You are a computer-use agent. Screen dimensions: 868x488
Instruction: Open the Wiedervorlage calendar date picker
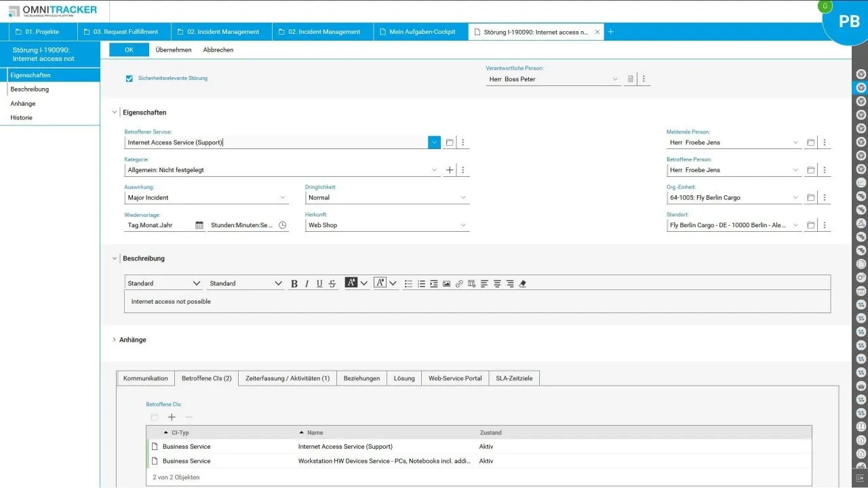pos(199,225)
